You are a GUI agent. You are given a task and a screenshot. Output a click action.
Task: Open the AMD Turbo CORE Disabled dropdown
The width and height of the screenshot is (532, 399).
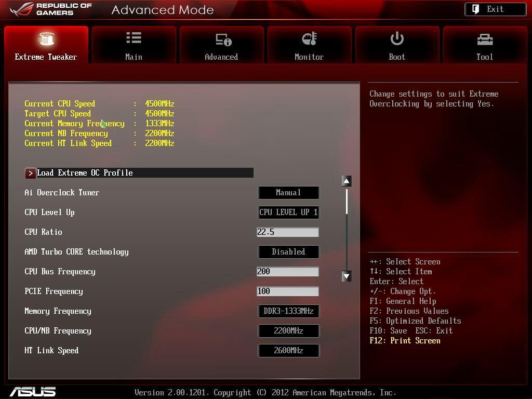[288, 252]
